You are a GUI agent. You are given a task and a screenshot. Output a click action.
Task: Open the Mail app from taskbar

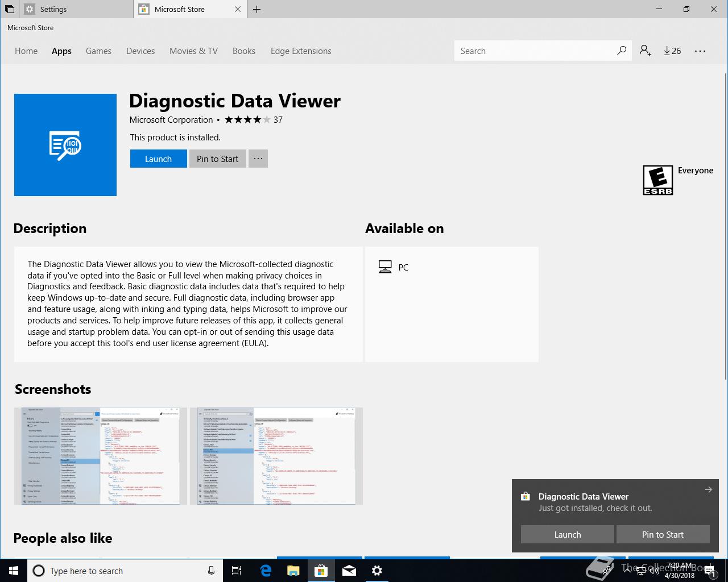pos(349,571)
